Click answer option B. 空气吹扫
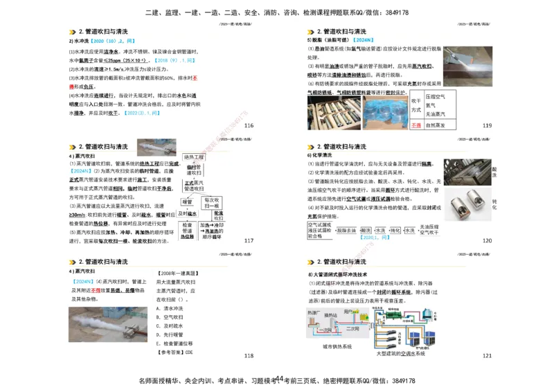554x392 pixels. (x=170, y=317)
